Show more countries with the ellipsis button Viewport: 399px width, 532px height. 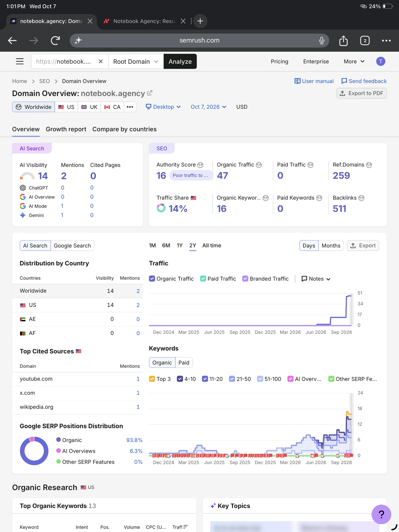[130, 107]
